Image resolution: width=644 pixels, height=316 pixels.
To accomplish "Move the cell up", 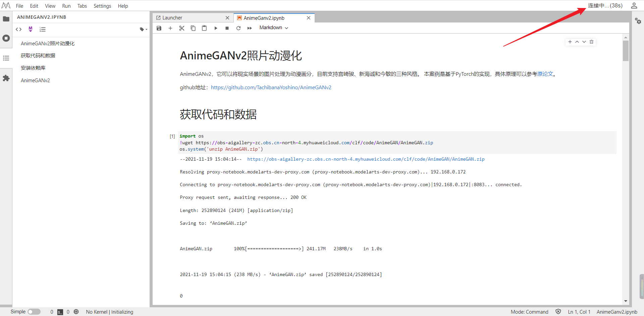I will (577, 42).
